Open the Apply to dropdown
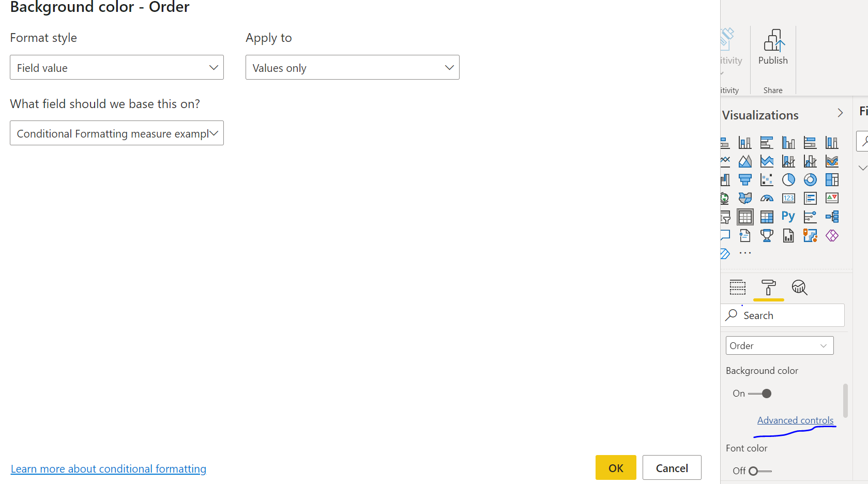The height and width of the screenshot is (484, 868). [353, 67]
